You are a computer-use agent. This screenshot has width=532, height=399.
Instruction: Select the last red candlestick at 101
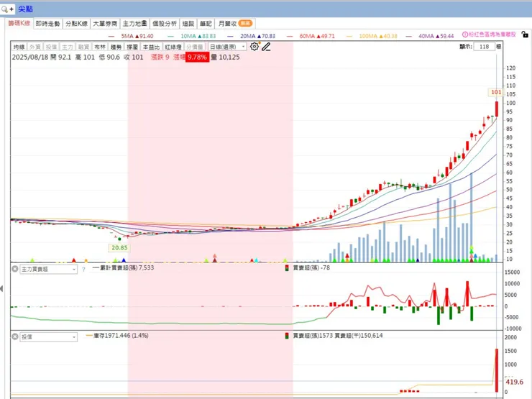496,109
